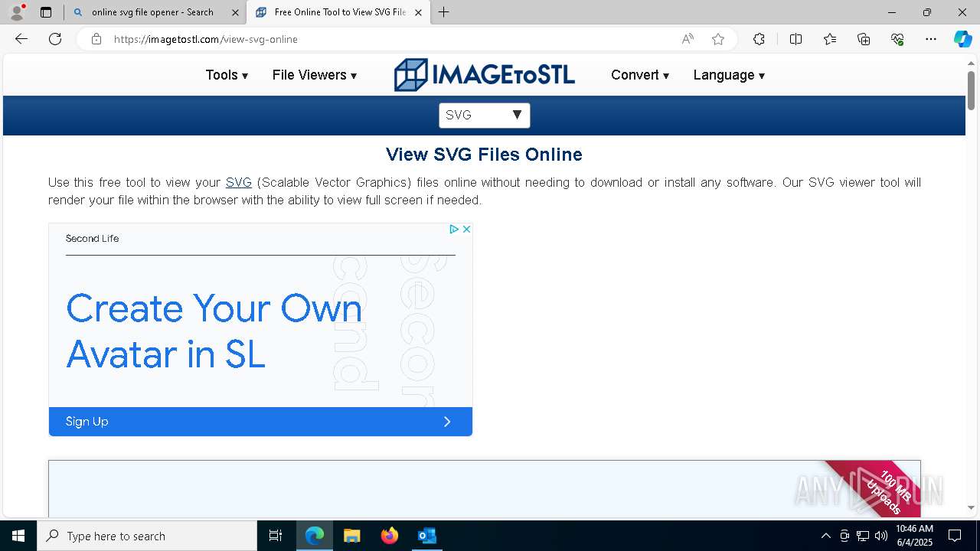
Task: Open volume control in tray
Action: tap(880, 536)
